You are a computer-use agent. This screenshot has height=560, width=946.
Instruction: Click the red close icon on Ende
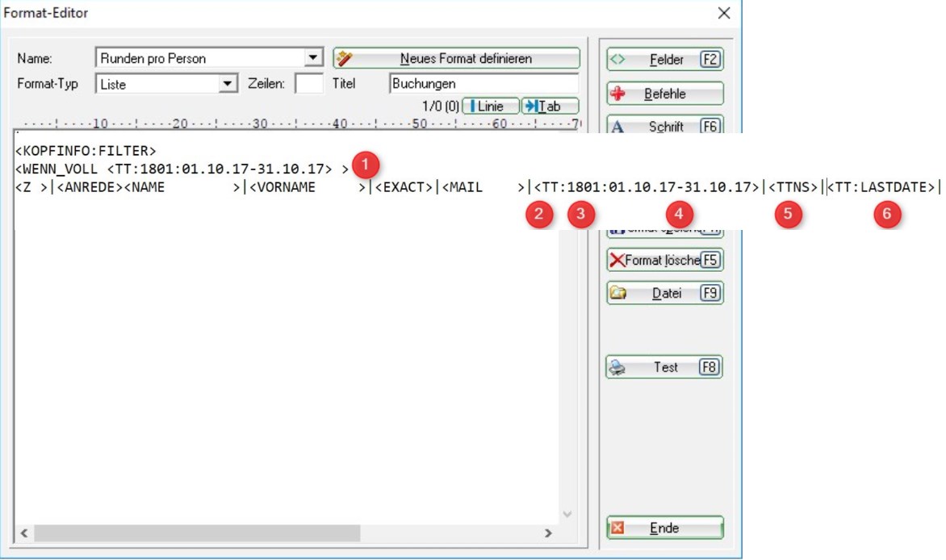coord(617,528)
